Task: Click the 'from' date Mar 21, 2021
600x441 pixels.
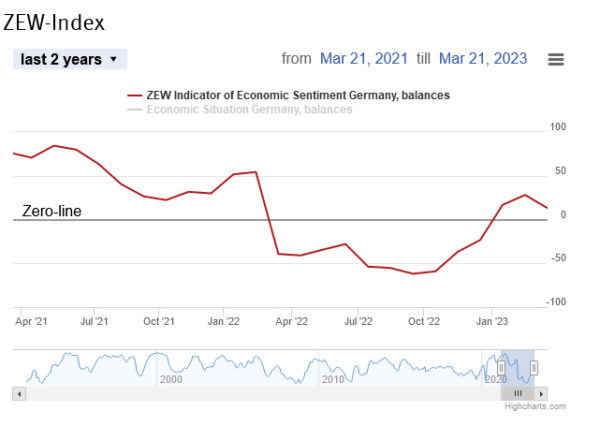Action: pos(364,58)
